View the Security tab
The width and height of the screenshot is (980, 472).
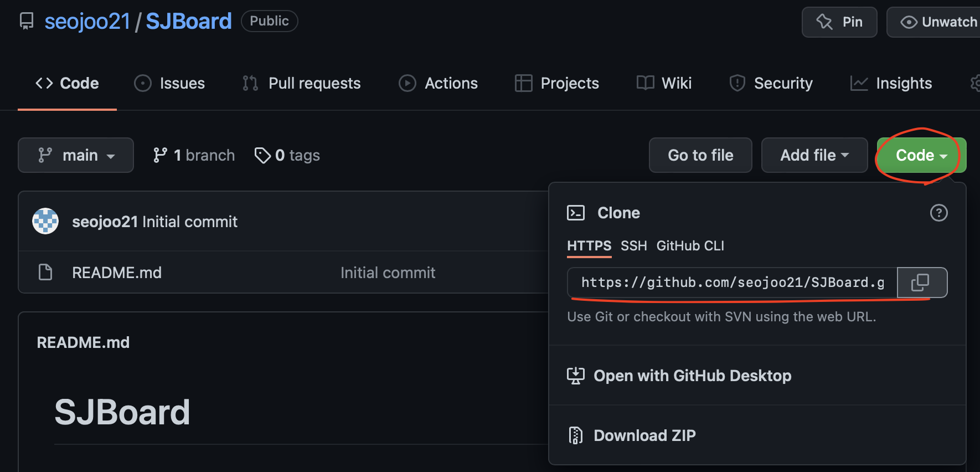[771, 83]
